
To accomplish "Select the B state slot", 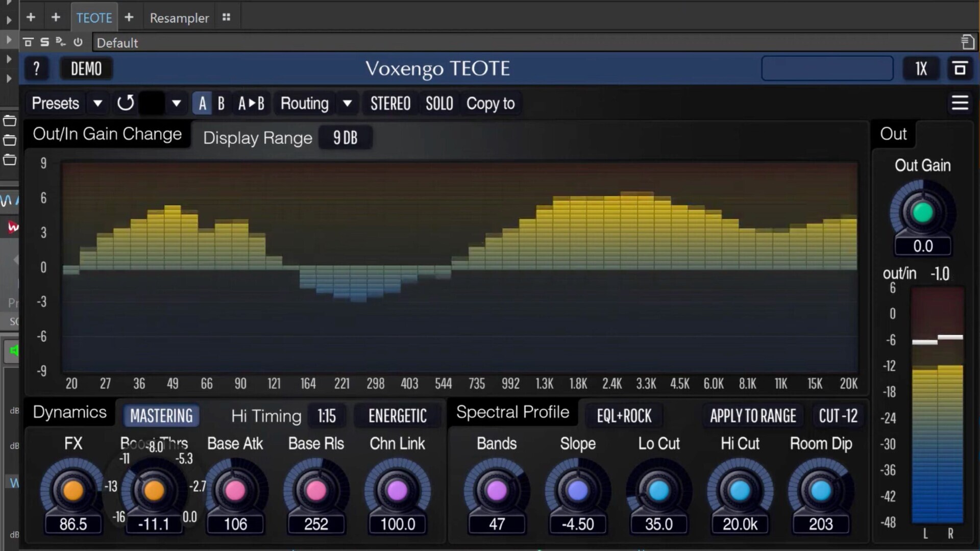I will [221, 104].
